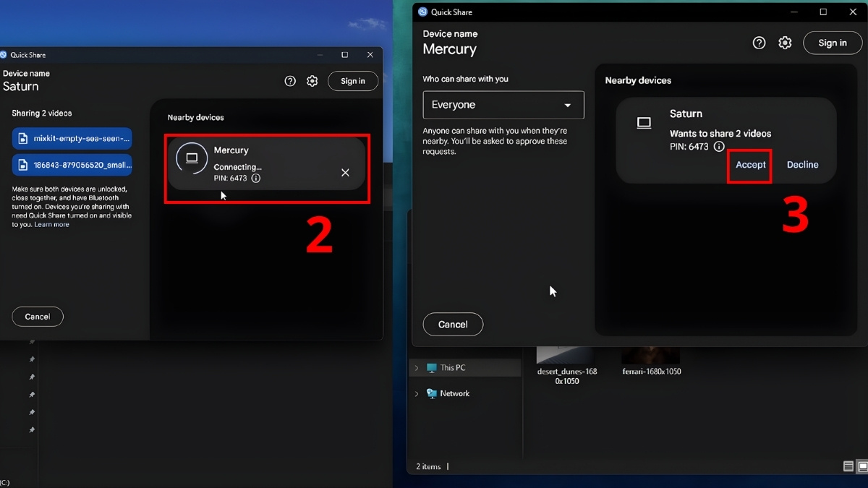
Task: Click the 'Connecting...' status text
Action: (238, 167)
